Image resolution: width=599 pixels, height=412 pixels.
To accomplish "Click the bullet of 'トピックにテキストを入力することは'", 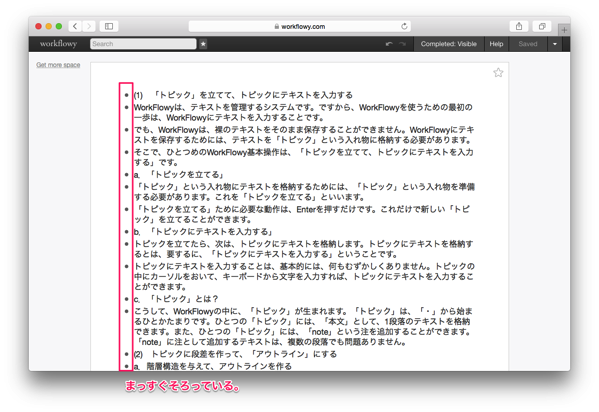I will click(126, 266).
